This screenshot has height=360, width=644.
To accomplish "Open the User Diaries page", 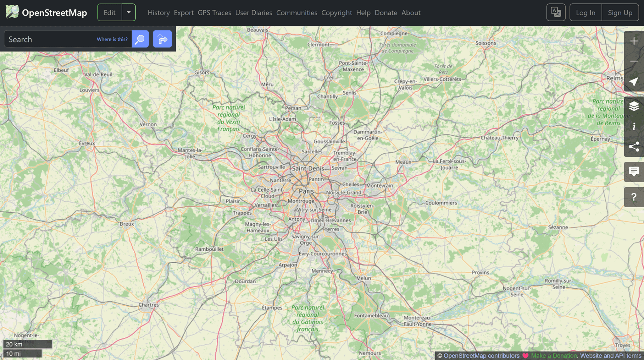I will (x=253, y=13).
